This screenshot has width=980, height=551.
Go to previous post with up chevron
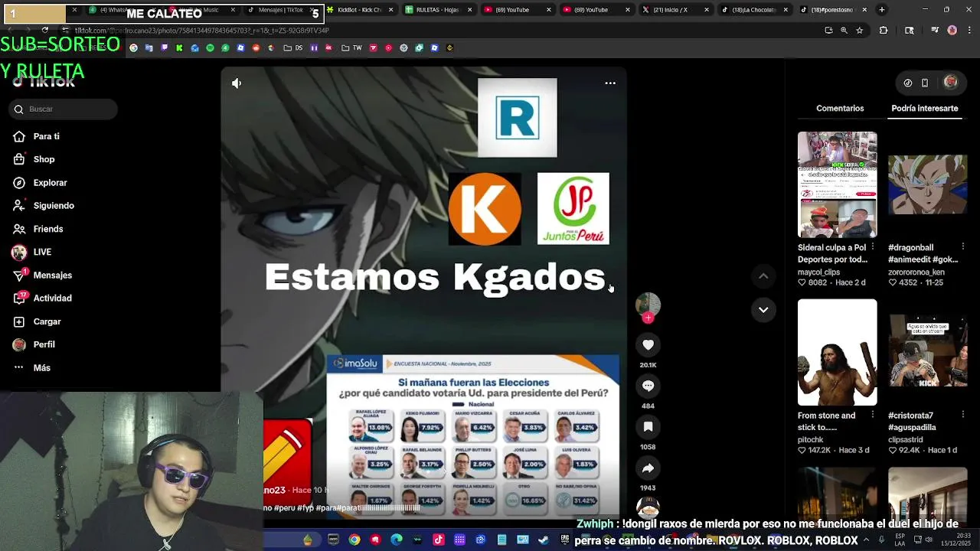pyautogui.click(x=763, y=276)
